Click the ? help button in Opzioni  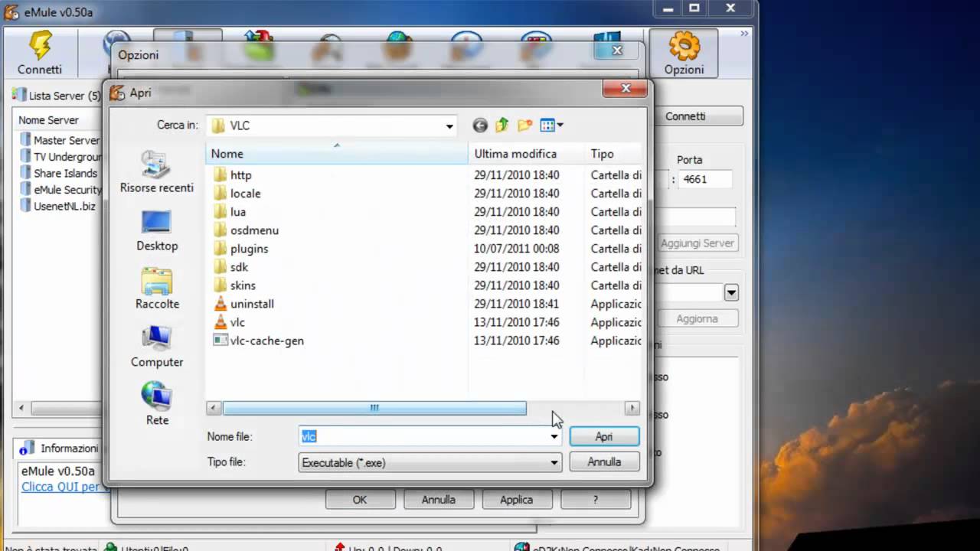coord(596,500)
